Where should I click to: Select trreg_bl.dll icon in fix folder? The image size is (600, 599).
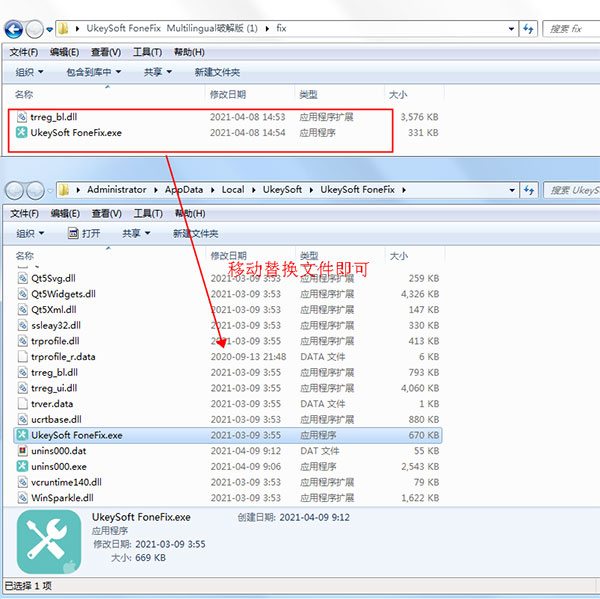(22, 117)
